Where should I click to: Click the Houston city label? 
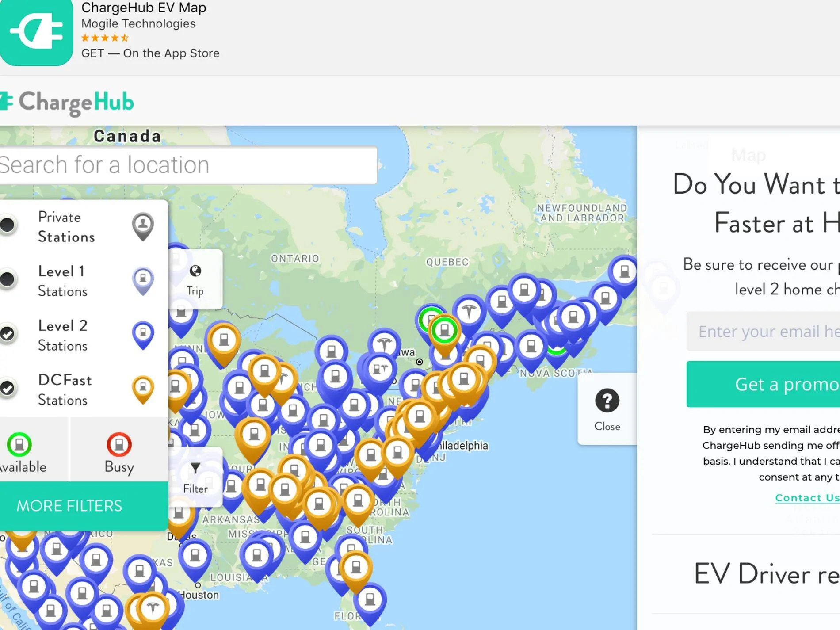199,595
